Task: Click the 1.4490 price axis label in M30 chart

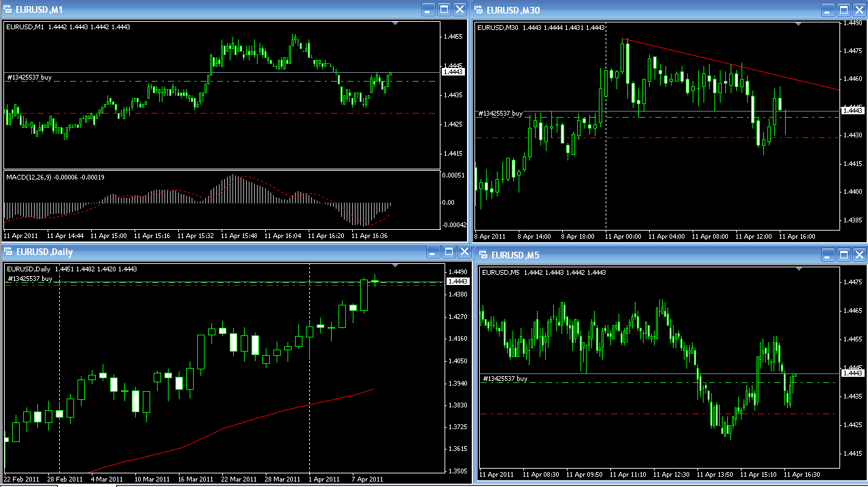Action: pyautogui.click(x=852, y=23)
